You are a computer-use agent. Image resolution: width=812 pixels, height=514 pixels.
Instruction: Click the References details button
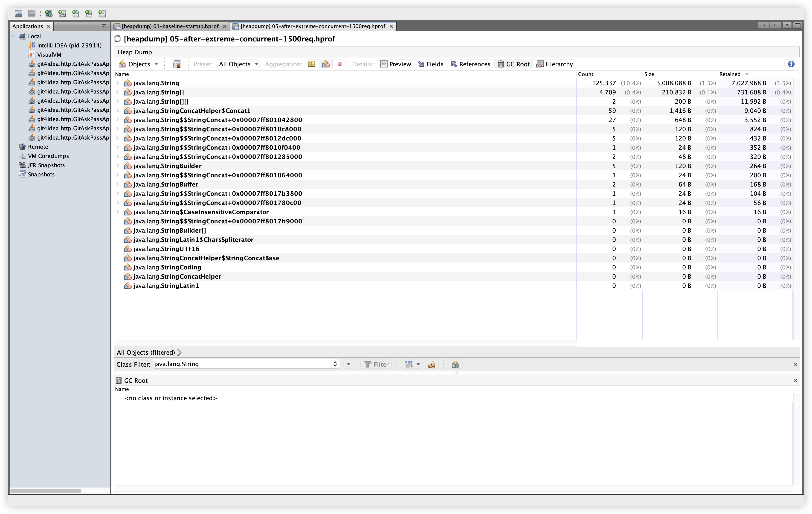point(470,64)
